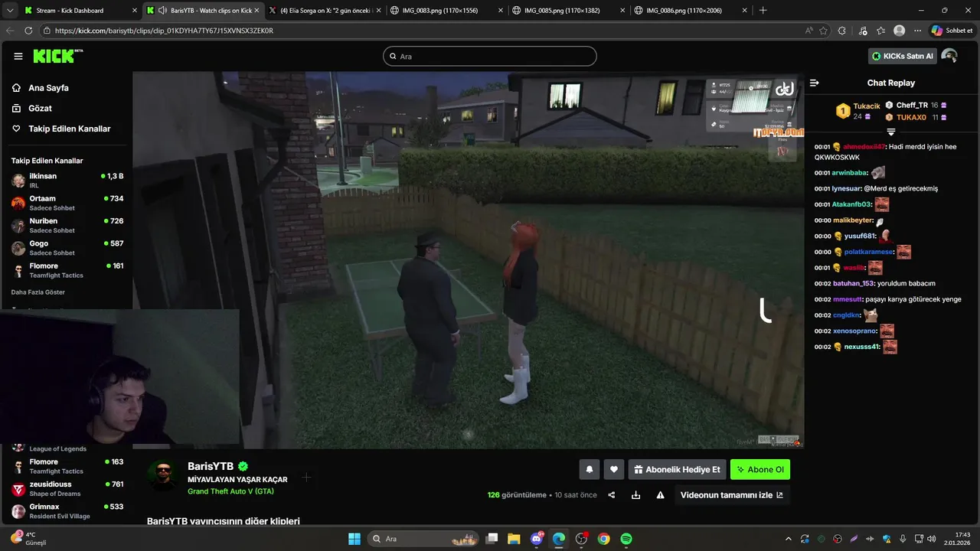Open Google Chrome from taskbar

click(x=604, y=539)
